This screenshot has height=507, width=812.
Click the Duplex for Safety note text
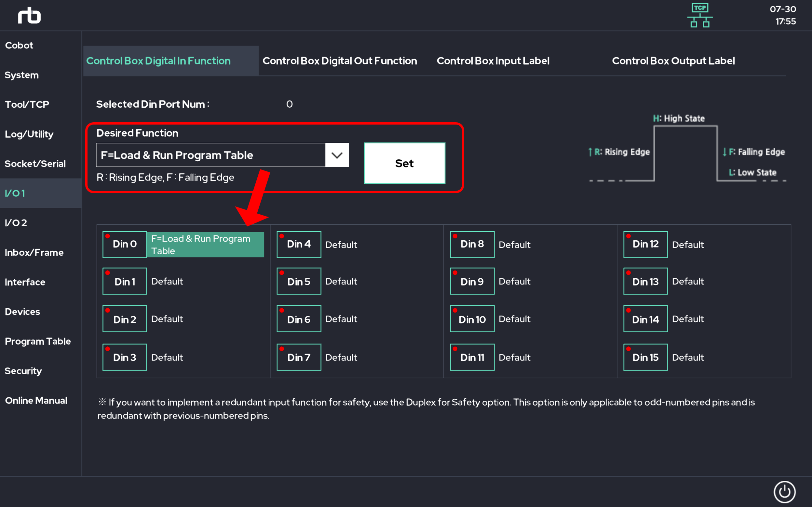[426, 409]
